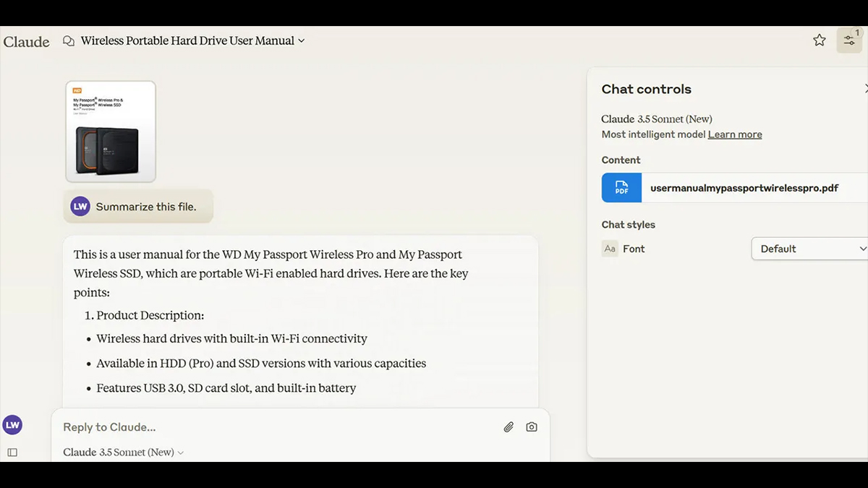Attach a file with the paperclip icon
The height and width of the screenshot is (488, 868).
pyautogui.click(x=509, y=427)
